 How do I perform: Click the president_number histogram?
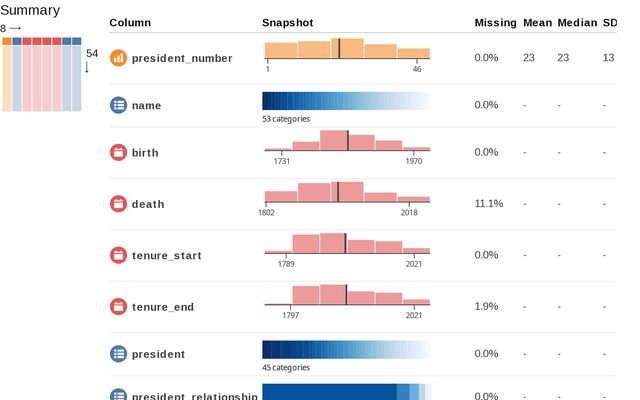tap(347, 50)
